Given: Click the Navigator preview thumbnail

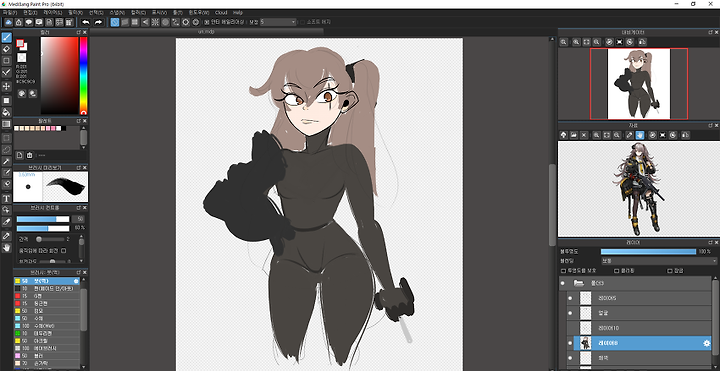Looking at the screenshot, I should pos(639,84).
